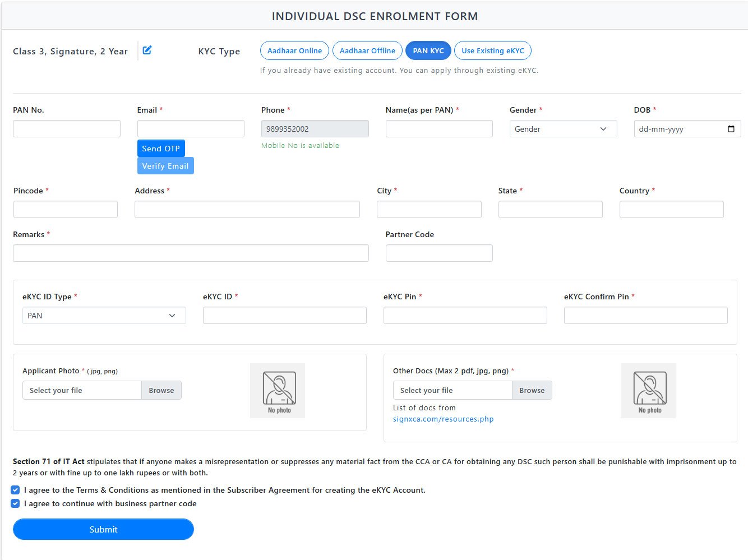Click the Applicant Photo placeholder image
The width and height of the screenshot is (748, 560).
point(278,391)
